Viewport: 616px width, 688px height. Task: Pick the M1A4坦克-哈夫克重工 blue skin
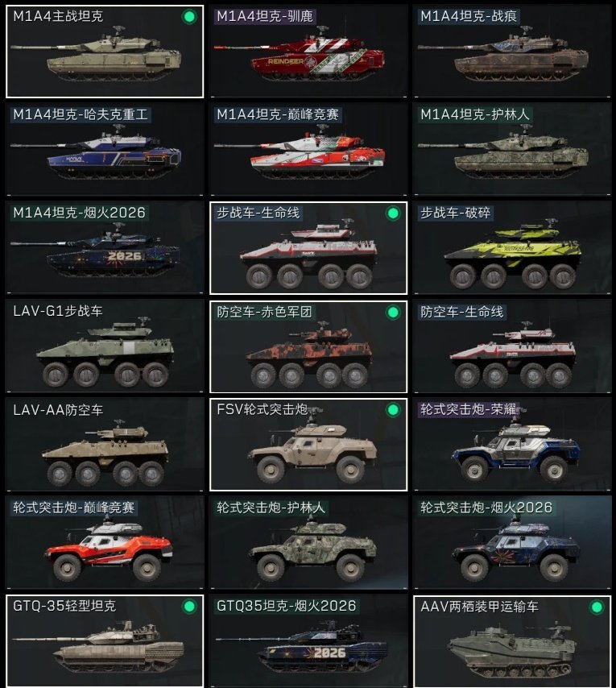pos(105,149)
